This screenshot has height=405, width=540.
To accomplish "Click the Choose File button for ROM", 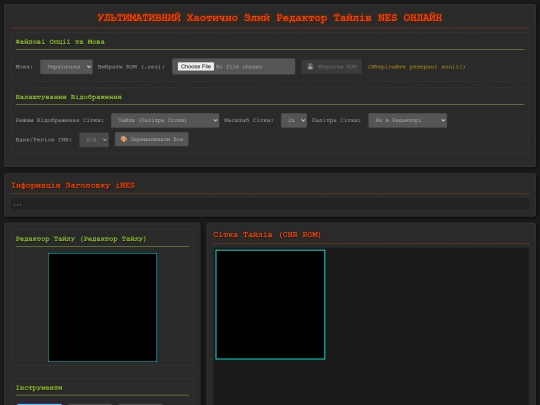I will coord(196,66).
